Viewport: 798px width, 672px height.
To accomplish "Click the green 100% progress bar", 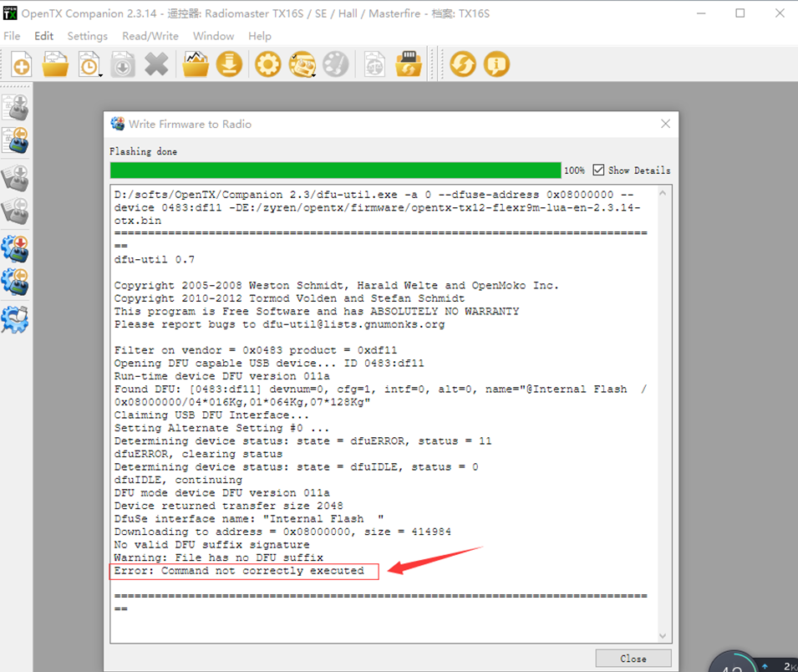I will (335, 170).
